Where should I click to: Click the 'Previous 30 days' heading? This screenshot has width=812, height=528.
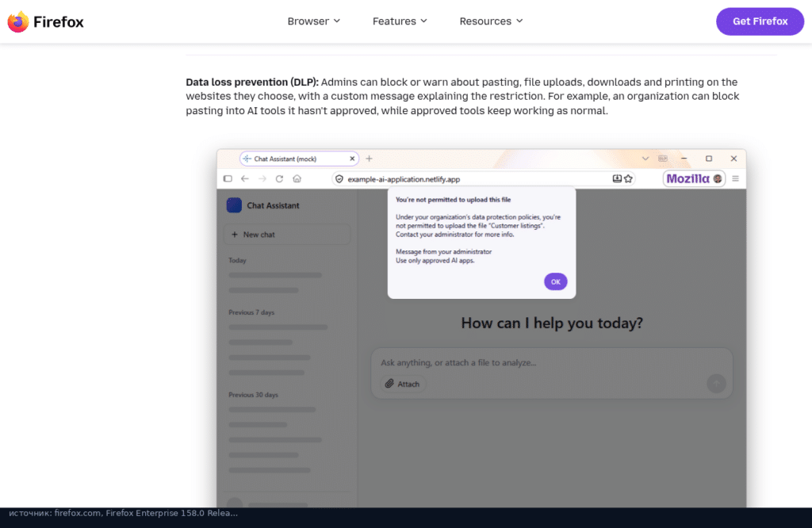254,395
